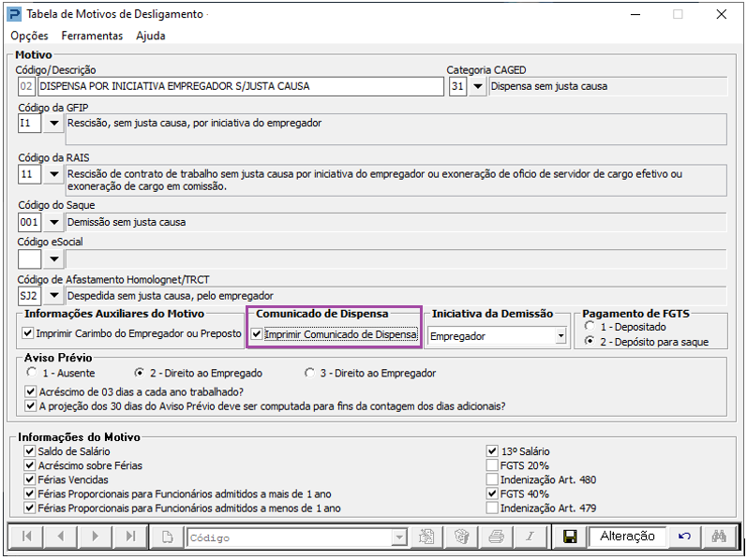Click the empty eSocial code field
This screenshot has height=560, width=747.
click(30, 259)
